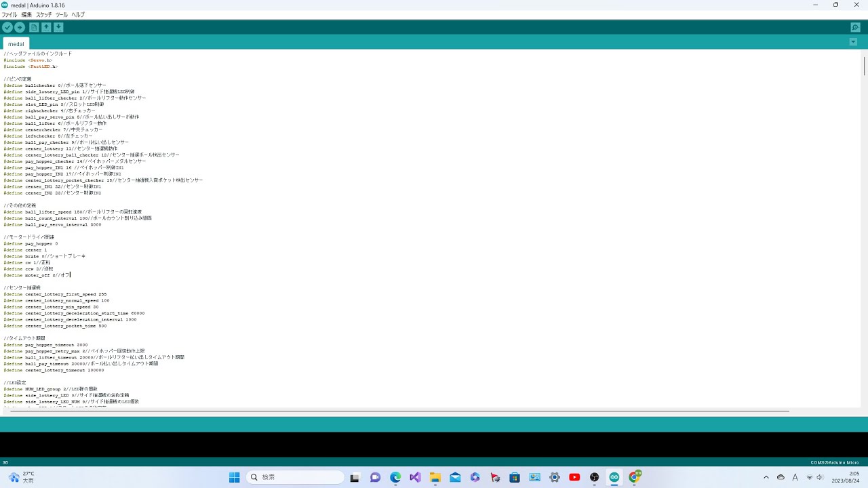Open Visual Studio from the taskbar
868x488 pixels.
[x=415, y=477]
